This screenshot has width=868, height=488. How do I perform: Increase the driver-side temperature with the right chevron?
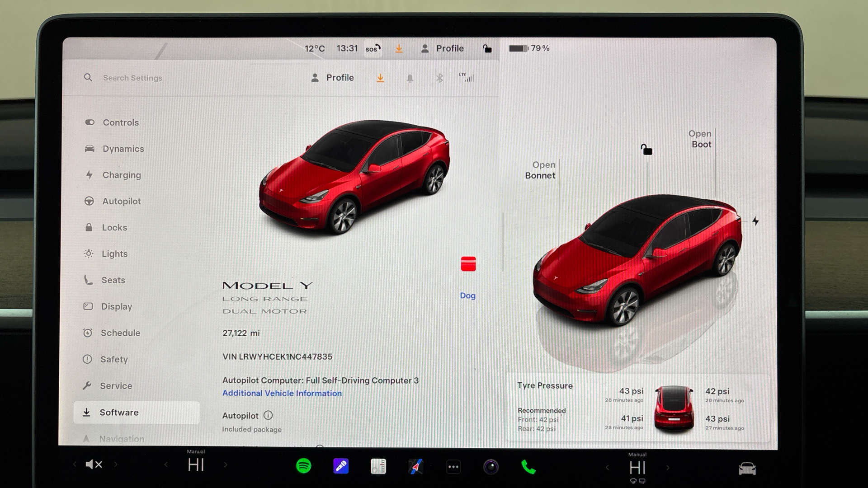tap(226, 465)
